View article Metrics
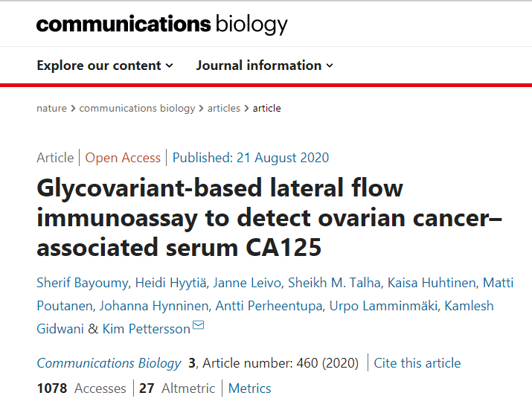This screenshot has height=413, width=532. [249, 388]
